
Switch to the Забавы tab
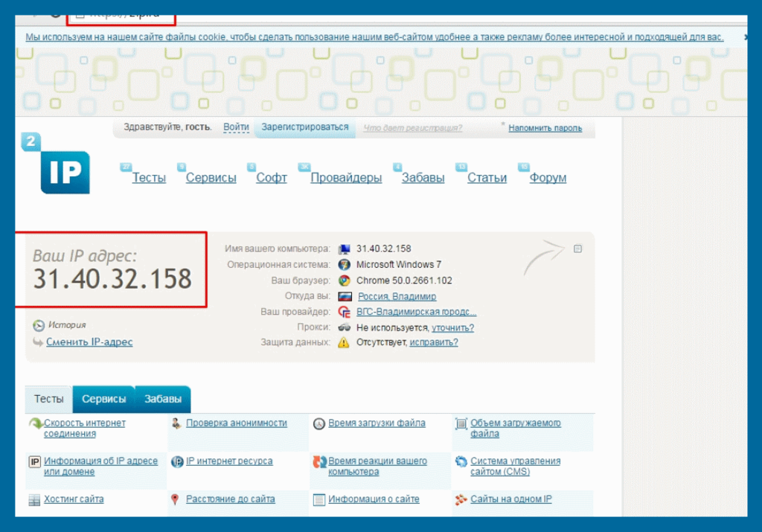pos(163,399)
